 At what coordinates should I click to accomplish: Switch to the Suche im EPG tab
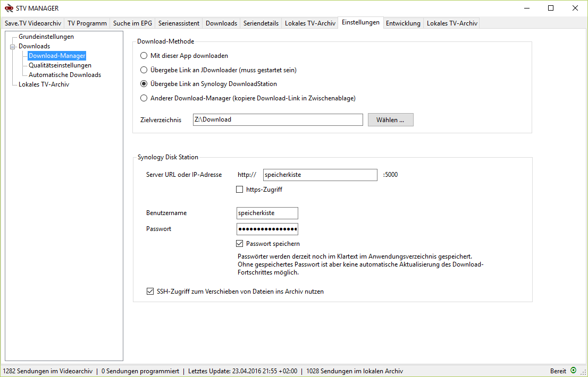132,23
